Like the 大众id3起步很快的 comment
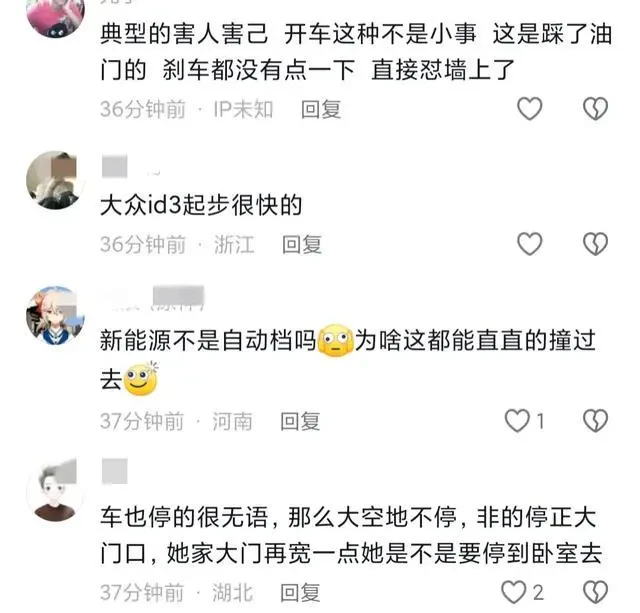The height and width of the screenshot is (613, 640). 529,244
